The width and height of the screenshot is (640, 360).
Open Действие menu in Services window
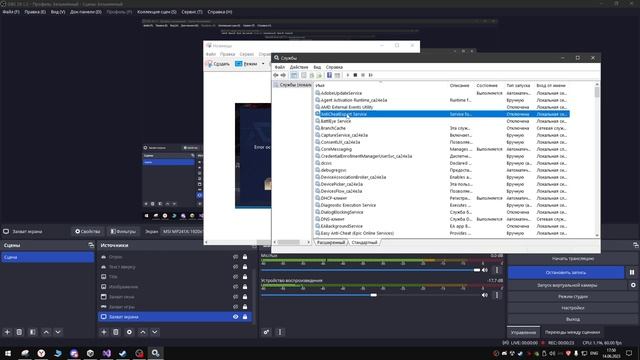coord(299,67)
